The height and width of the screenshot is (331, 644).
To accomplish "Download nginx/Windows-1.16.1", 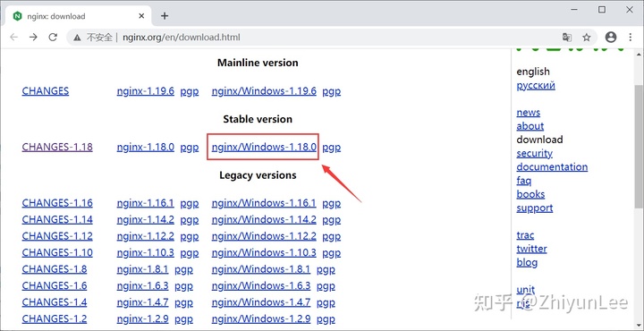I will click(x=264, y=203).
